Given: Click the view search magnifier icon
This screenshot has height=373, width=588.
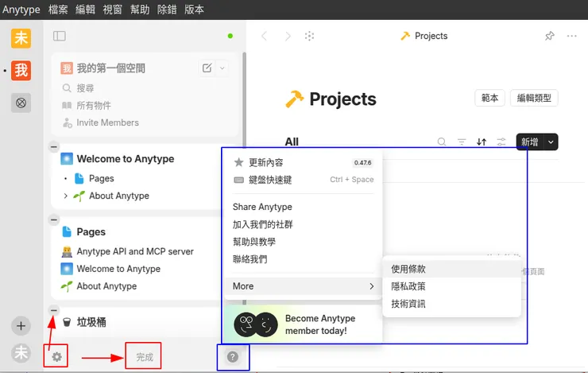Looking at the screenshot, I should coord(442,142).
